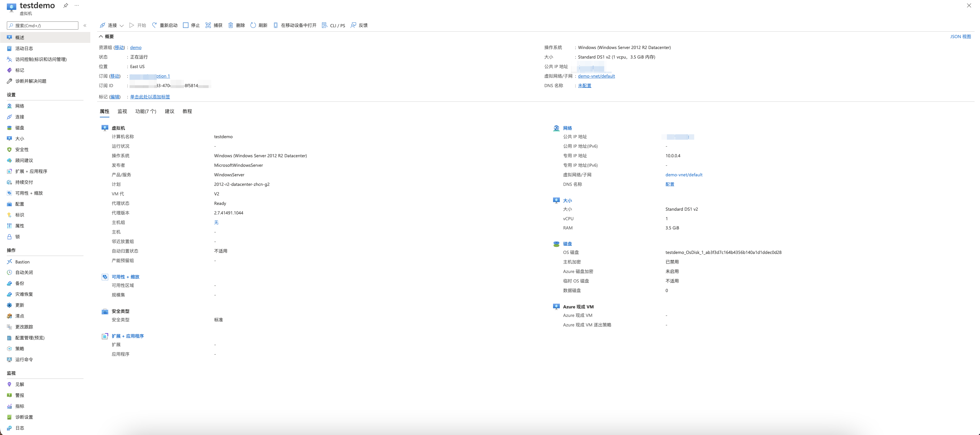The height and width of the screenshot is (435, 980).
Task: Click the sidebar 磁盘 disk icon
Action: click(x=10, y=128)
